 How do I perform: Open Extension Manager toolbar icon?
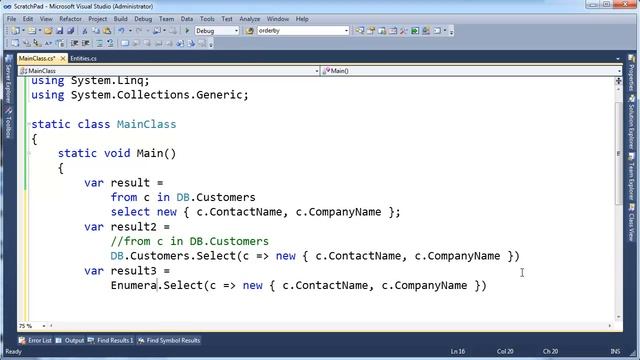coord(426,31)
